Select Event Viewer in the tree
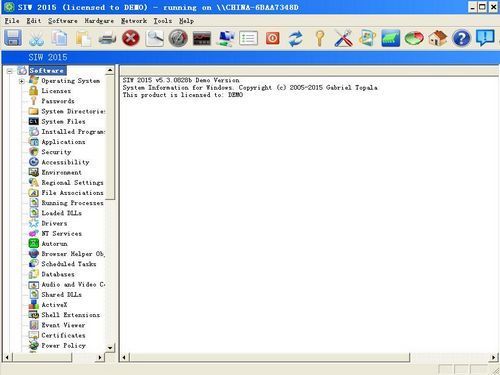 [x=63, y=325]
